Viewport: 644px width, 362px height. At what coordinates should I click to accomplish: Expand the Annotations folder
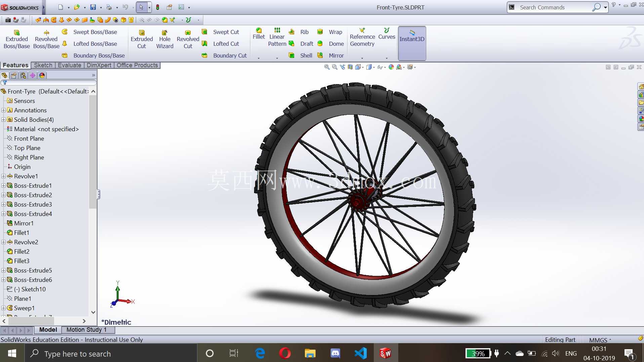(3, 110)
